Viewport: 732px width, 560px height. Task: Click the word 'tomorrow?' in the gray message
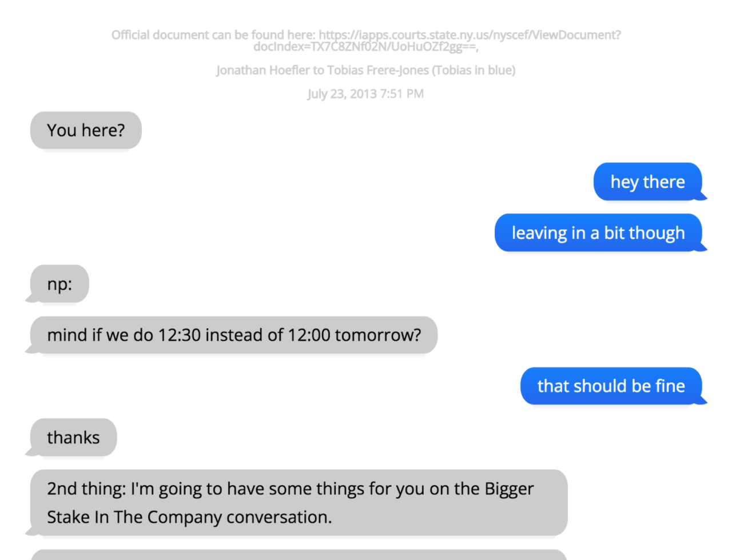[378, 335]
